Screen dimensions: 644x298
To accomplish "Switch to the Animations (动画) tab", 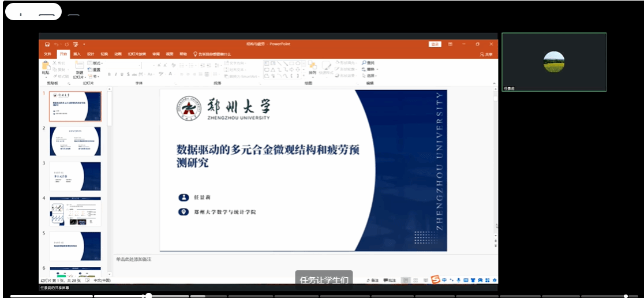I will click(118, 54).
